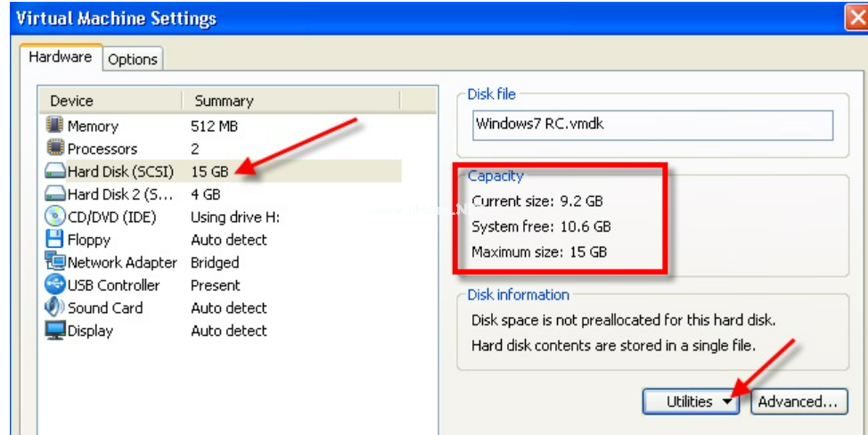Click the Network Adapter icon
Viewport: 868px width, 435px height.
pyautogui.click(x=55, y=262)
